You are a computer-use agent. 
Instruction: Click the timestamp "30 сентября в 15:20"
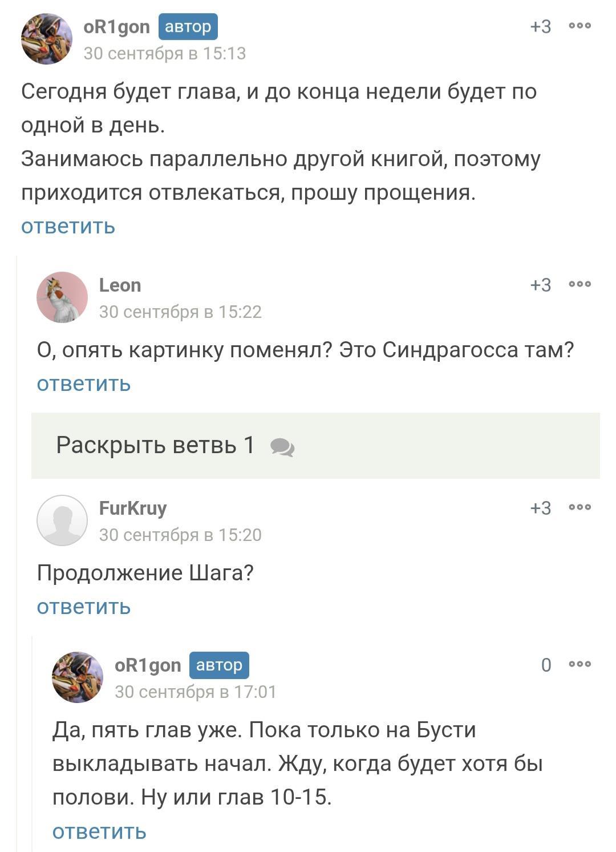[x=180, y=535]
